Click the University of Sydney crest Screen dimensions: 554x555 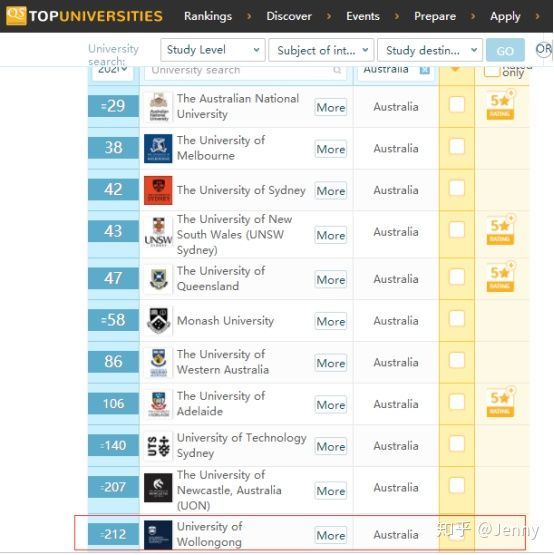(158, 190)
